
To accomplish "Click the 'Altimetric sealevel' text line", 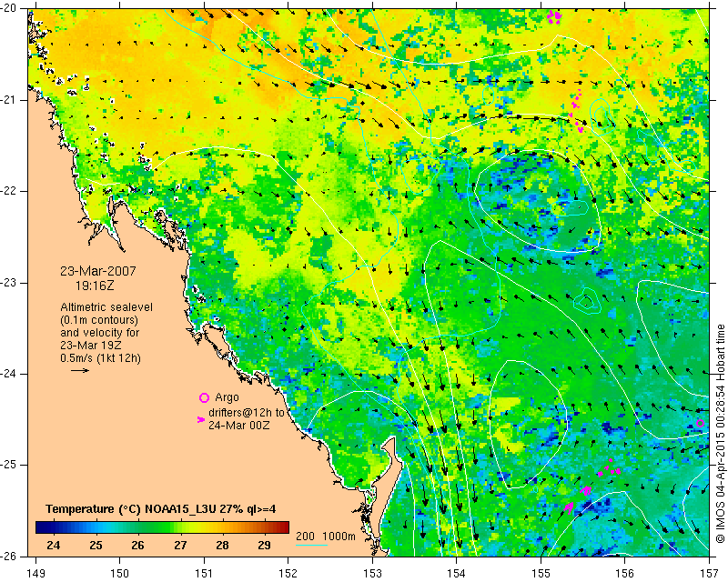I will point(106,307).
